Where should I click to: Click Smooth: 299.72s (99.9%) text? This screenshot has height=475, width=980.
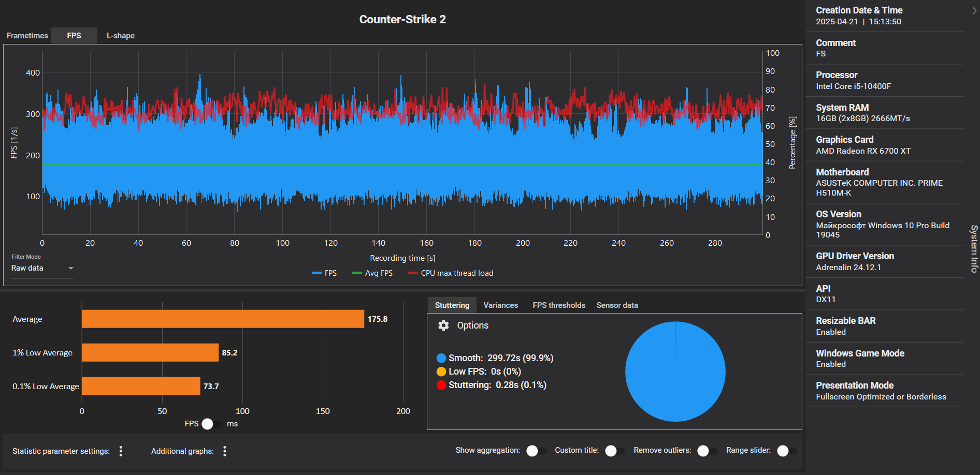pyautogui.click(x=501, y=358)
